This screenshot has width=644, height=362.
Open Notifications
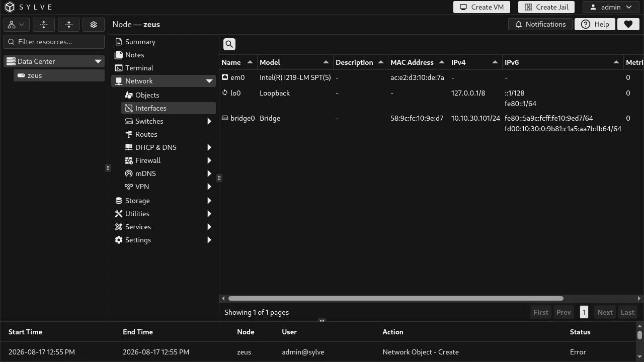coord(540,24)
